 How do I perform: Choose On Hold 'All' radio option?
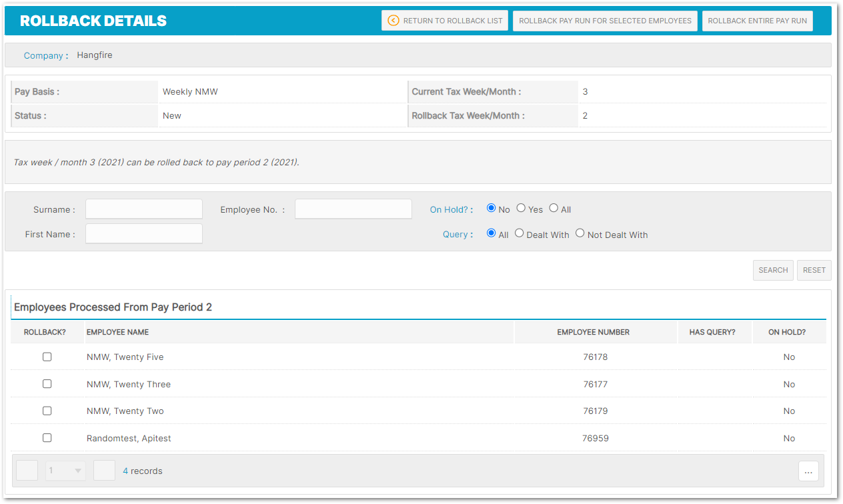554,208
